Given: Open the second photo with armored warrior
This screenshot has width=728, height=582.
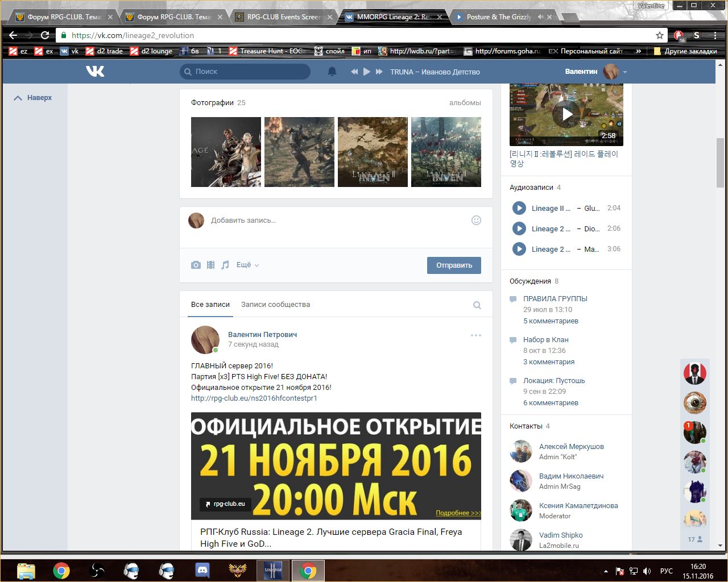Looking at the screenshot, I should tap(299, 152).
